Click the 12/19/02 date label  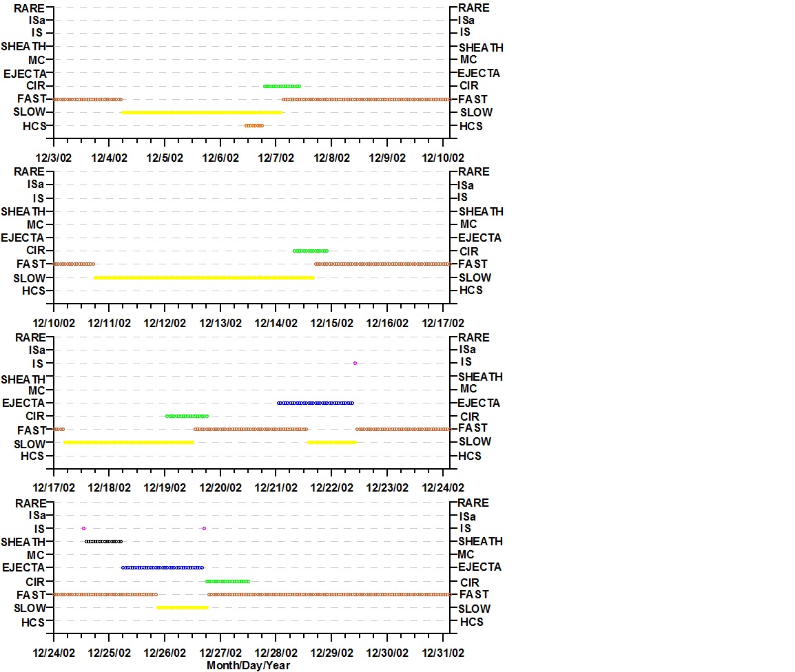coord(165,488)
